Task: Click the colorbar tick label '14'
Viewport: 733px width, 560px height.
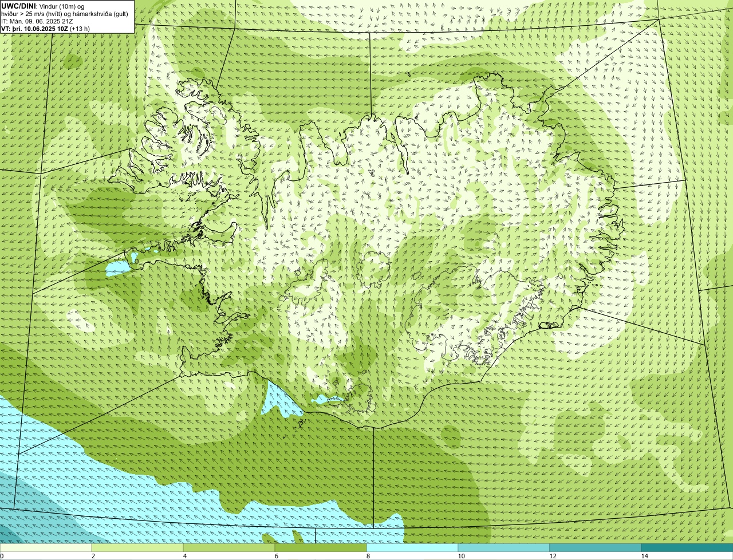Action: [644, 556]
